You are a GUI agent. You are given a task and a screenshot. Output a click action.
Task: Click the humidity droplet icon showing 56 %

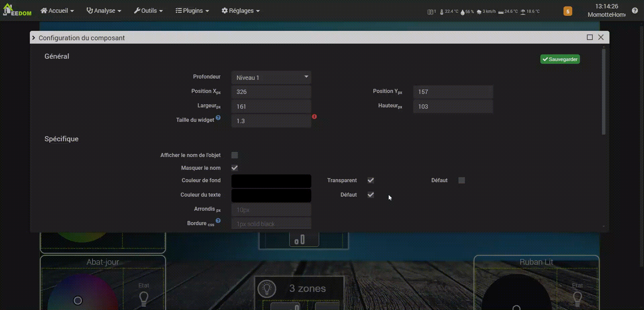[463, 12]
